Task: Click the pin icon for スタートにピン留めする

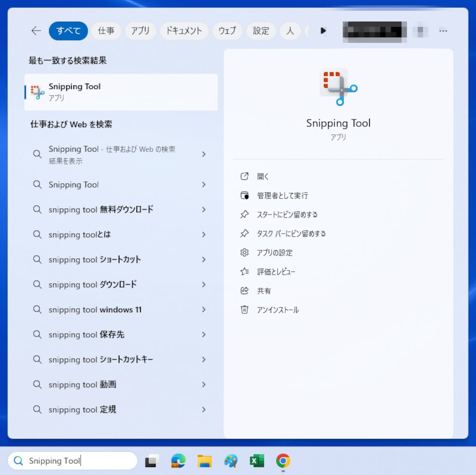Action: pyautogui.click(x=244, y=214)
